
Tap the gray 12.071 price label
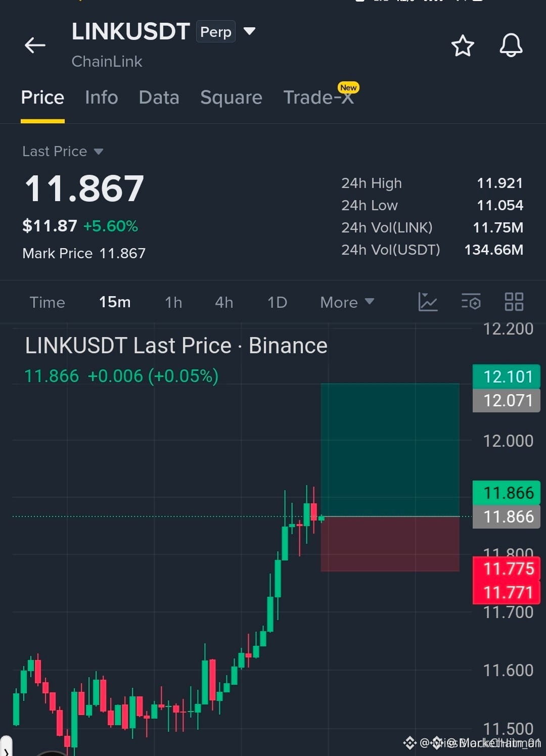tap(507, 400)
